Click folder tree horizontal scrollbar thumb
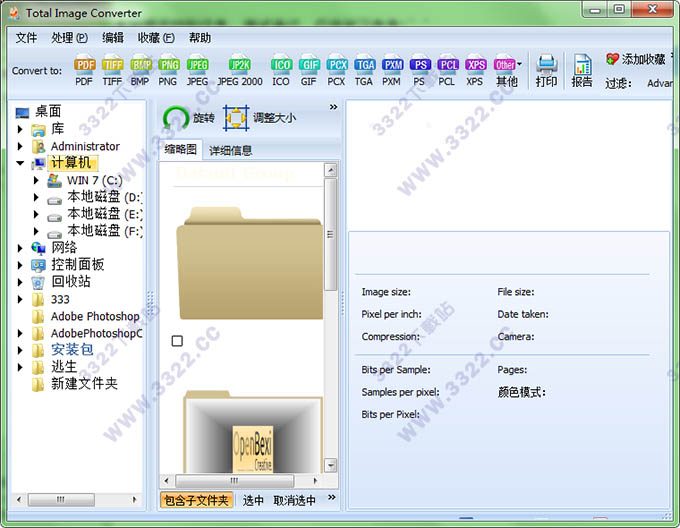Viewport: 680px width, 528px height. tap(61, 499)
